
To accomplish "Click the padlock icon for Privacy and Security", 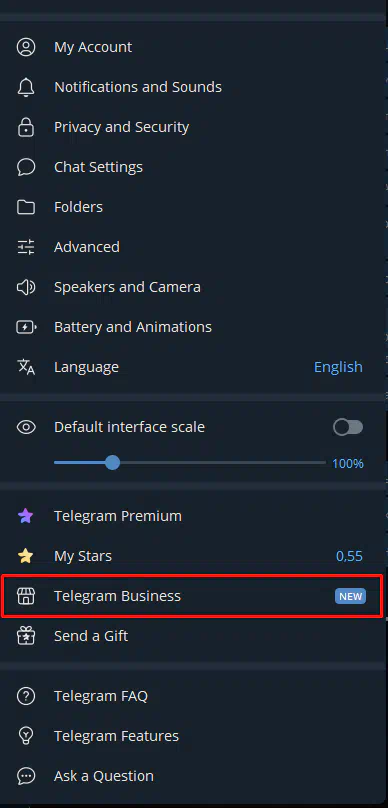I will tap(26, 127).
